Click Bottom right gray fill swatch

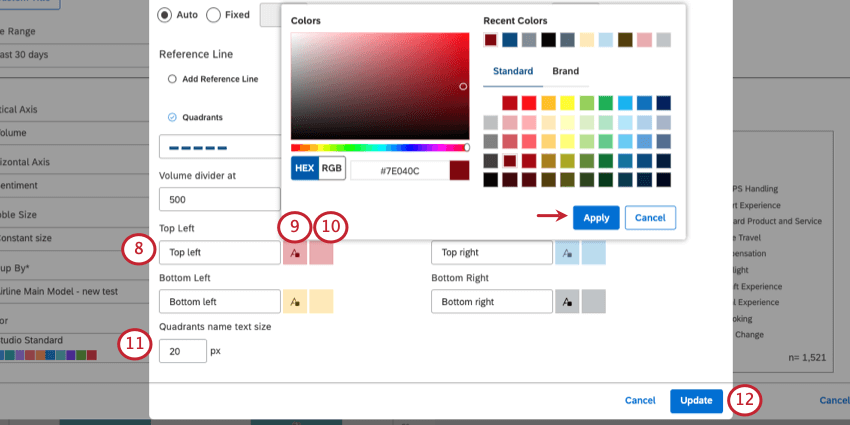point(594,301)
